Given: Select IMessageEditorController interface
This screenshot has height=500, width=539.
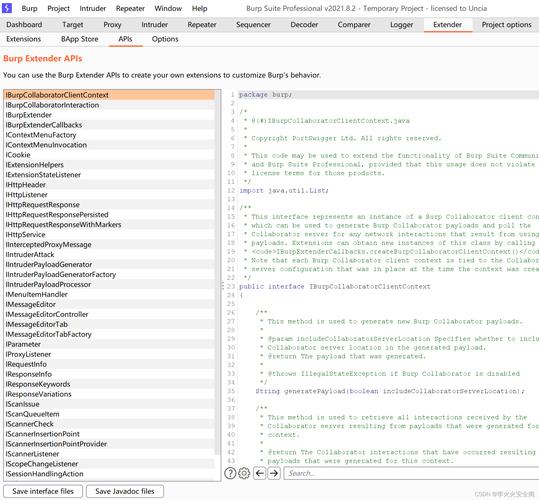Looking at the screenshot, I should point(109,314).
